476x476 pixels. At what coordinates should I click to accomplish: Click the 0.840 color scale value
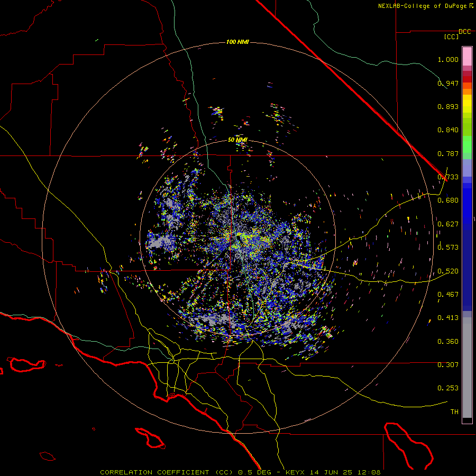(x=448, y=130)
